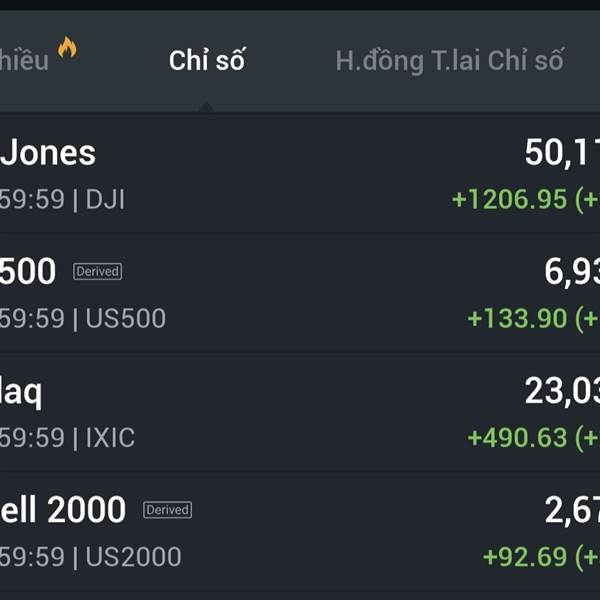The width and height of the screenshot is (600, 600).
Task: Tap the fire icon beside the first tab
Action: coord(67,47)
